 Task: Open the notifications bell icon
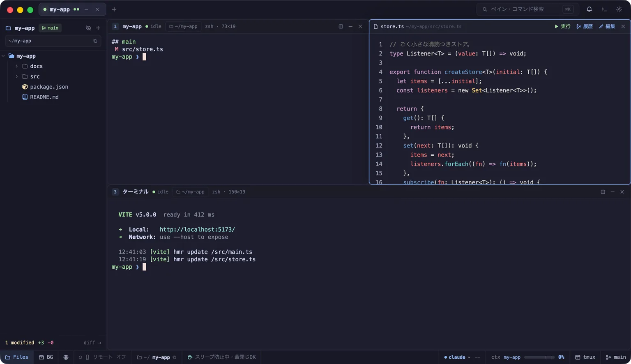coord(589,9)
